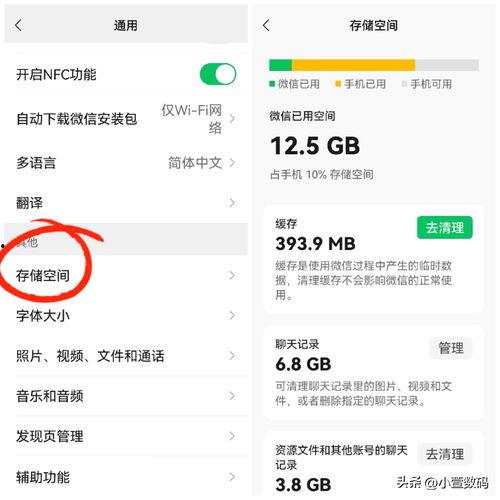This screenshot has width=500, height=500.
Task: Expand the 多语言 简体中文 selection
Action: coord(232,163)
